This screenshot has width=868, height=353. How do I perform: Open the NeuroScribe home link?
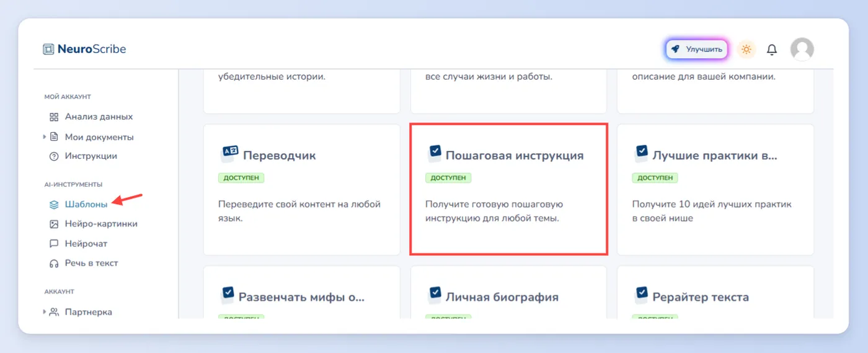pyautogui.click(x=84, y=49)
